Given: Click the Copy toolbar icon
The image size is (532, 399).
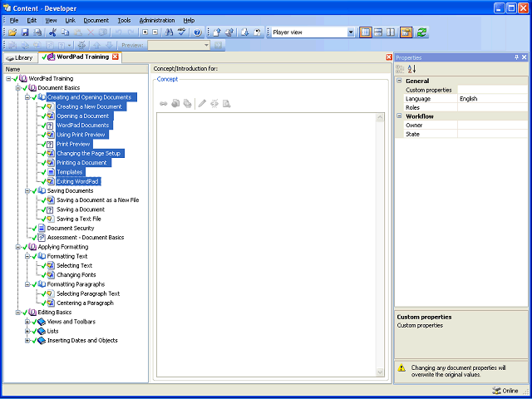Looking at the screenshot, I should tap(65, 32).
